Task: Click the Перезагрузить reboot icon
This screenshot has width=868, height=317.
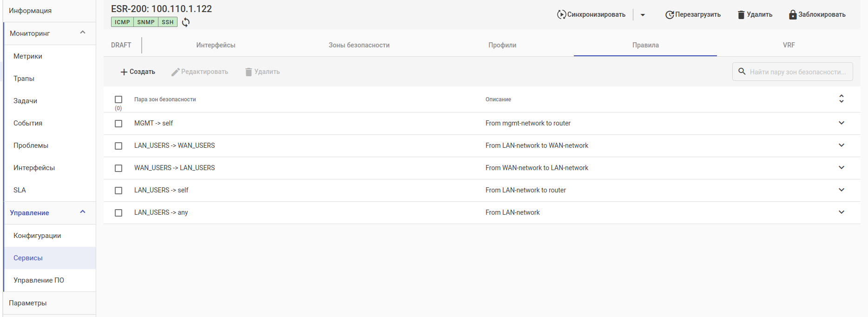Action: 670,15
